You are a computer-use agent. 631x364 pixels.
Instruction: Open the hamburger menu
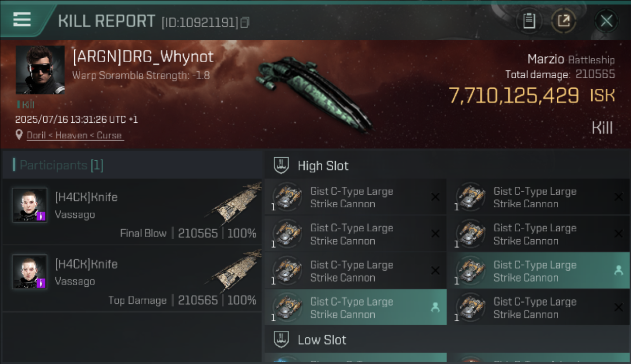(22, 19)
